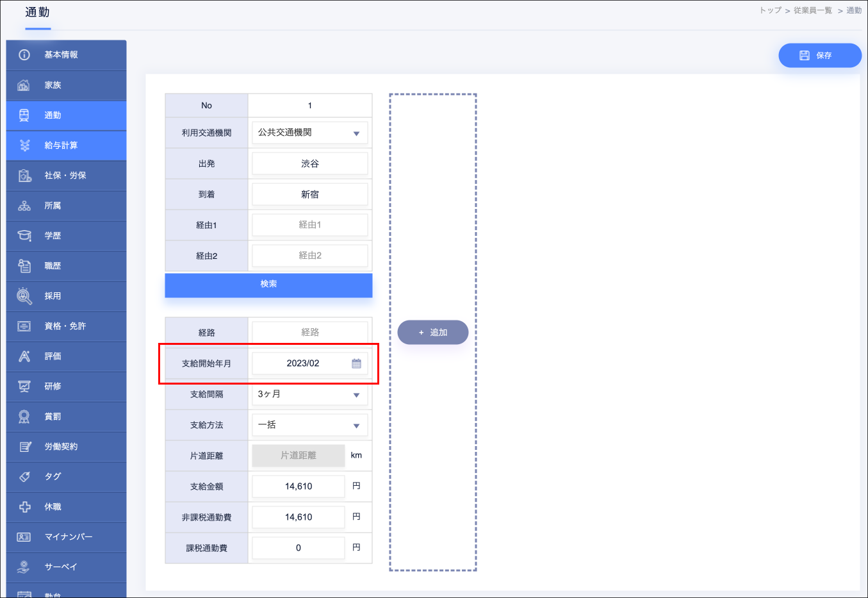Open the 支給方法 dropdown showing 一括
The image size is (868, 598).
point(309,425)
